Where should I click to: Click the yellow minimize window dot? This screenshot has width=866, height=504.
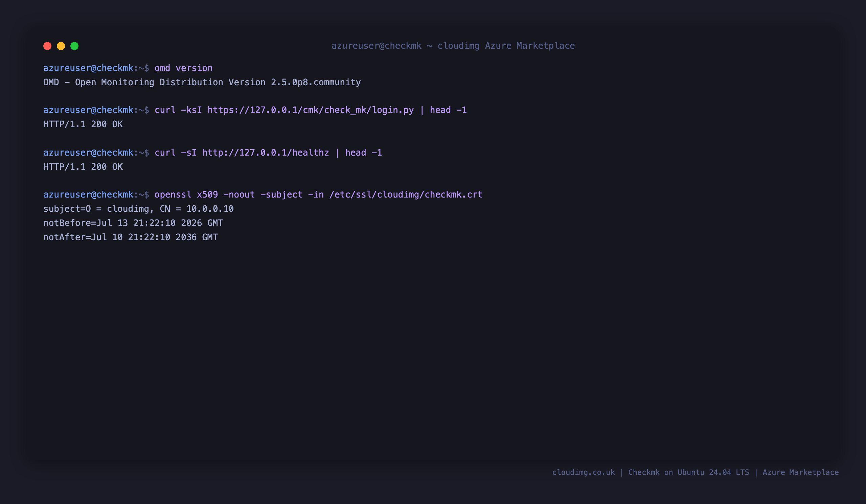tap(61, 46)
